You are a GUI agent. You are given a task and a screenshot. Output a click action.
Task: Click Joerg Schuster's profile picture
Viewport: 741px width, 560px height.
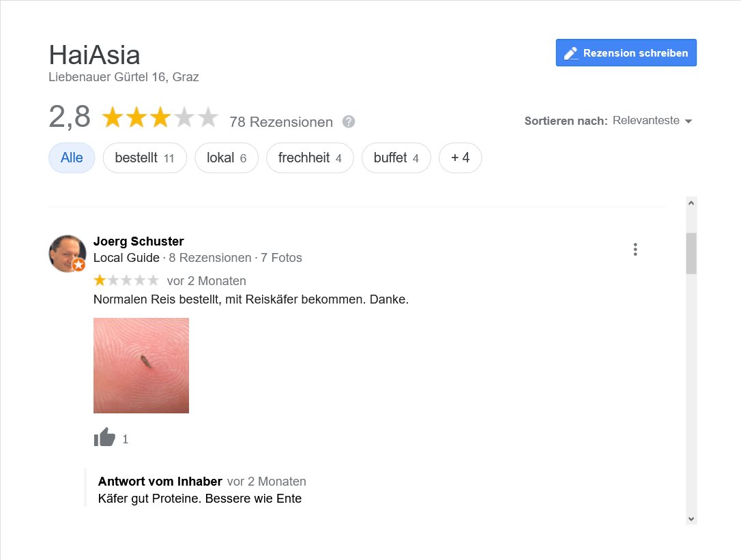(x=68, y=254)
